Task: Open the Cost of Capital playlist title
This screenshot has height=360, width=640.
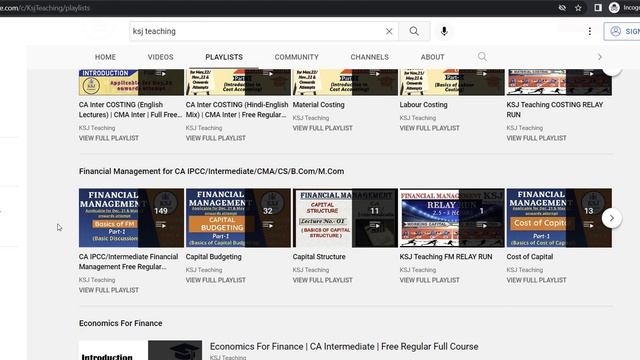Action: [x=529, y=257]
